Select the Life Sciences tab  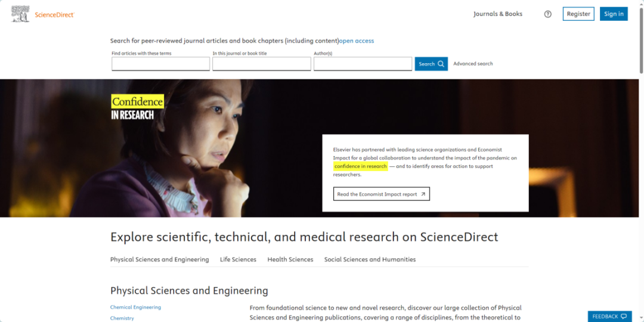point(238,259)
